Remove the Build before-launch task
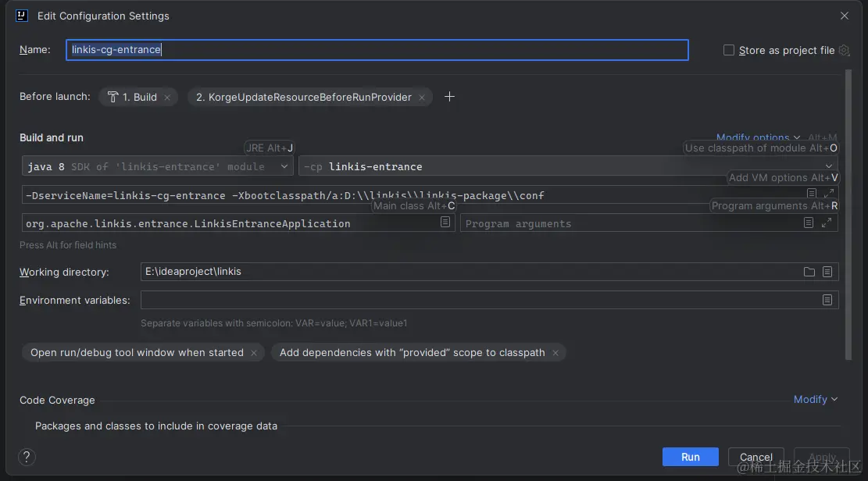This screenshot has width=868, height=481. tap(167, 98)
